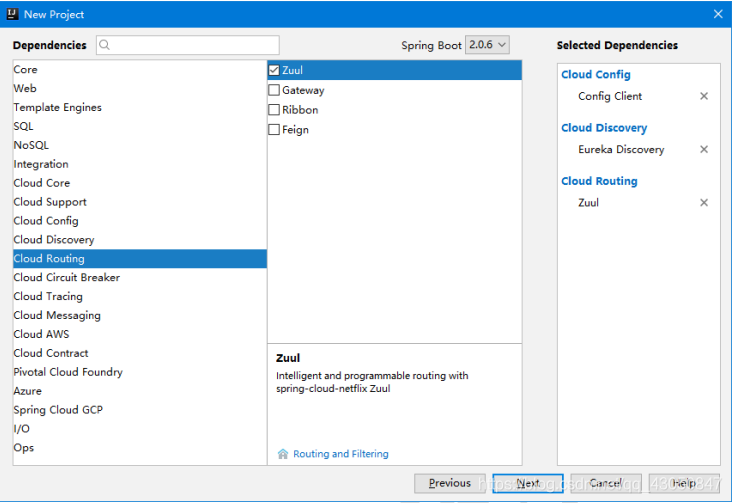The image size is (732, 503).
Task: Remove Config Client from selected dependencies
Action: [704, 96]
